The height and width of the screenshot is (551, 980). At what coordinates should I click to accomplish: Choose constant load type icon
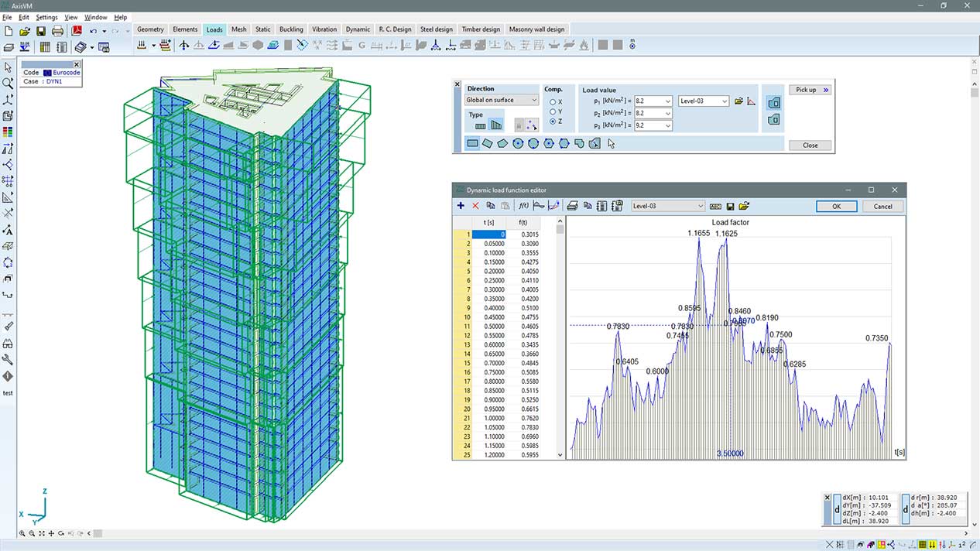tap(480, 125)
